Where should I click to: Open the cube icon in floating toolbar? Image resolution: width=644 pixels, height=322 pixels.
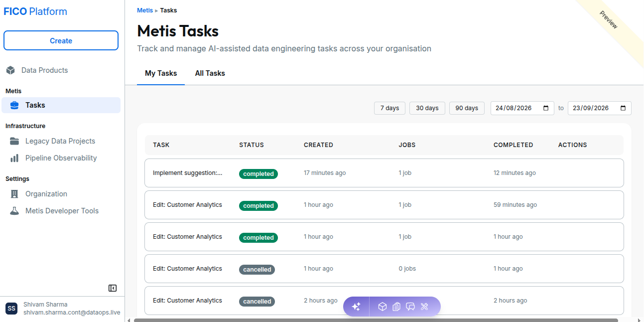pos(383,307)
